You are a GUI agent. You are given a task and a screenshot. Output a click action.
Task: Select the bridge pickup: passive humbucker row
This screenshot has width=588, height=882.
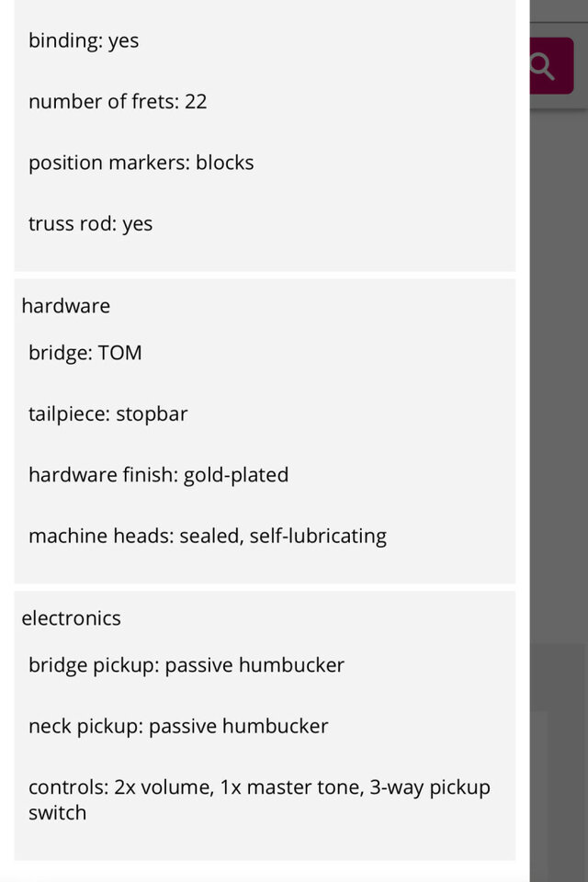tap(187, 665)
